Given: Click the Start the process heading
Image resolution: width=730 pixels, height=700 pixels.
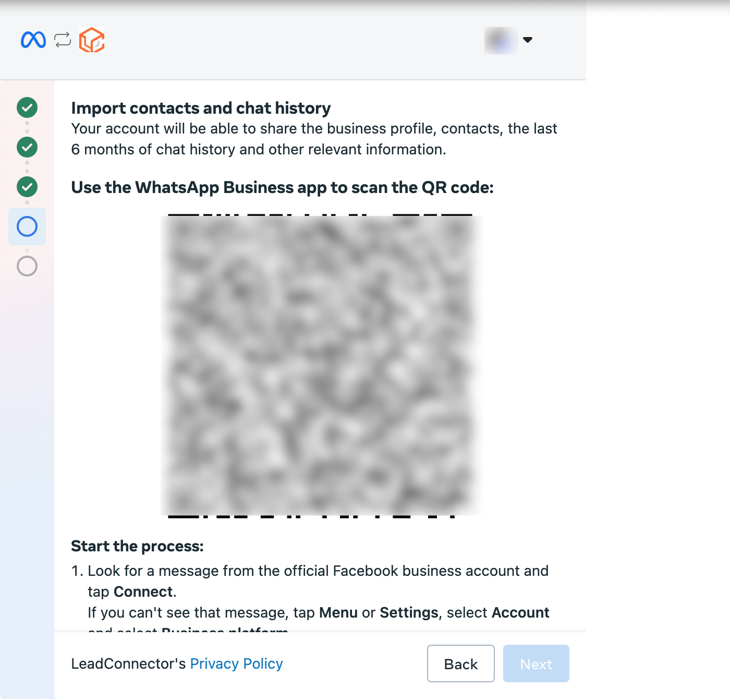Looking at the screenshot, I should pos(137,546).
